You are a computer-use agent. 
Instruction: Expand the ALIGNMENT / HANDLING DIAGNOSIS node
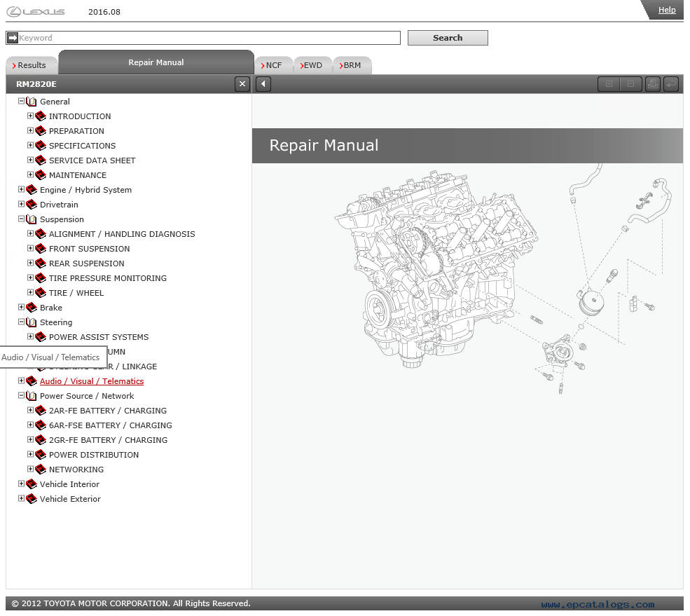point(30,233)
